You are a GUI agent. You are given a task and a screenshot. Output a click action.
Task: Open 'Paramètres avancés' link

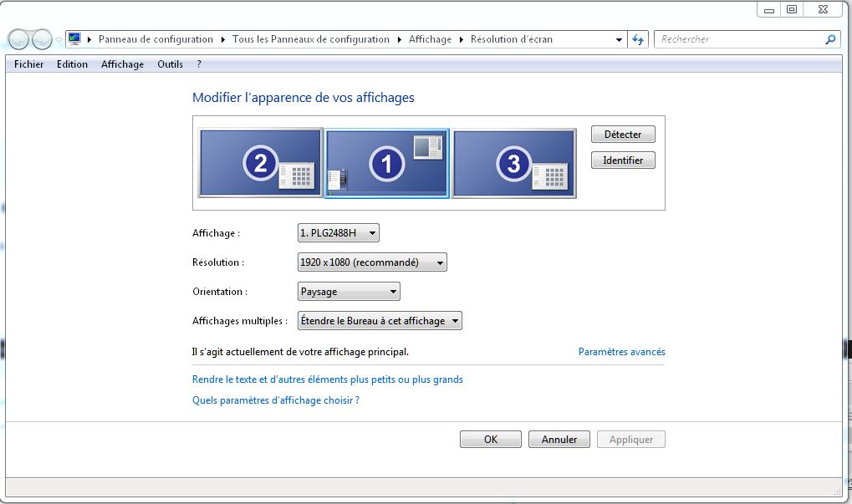pos(621,352)
